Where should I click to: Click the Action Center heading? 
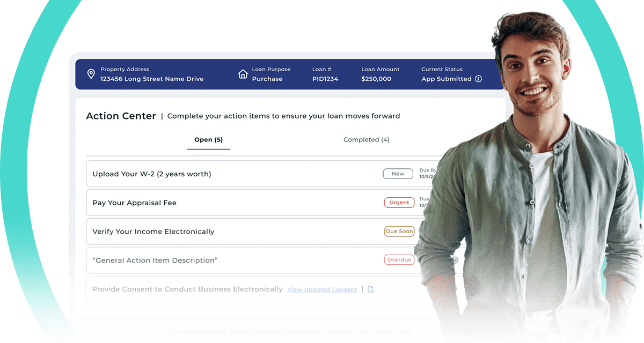point(121,116)
